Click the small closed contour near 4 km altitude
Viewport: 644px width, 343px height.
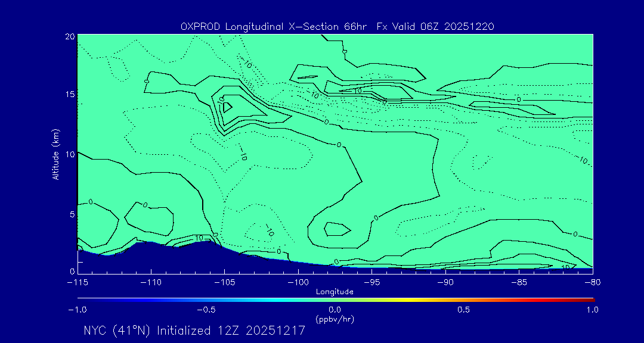point(337,228)
